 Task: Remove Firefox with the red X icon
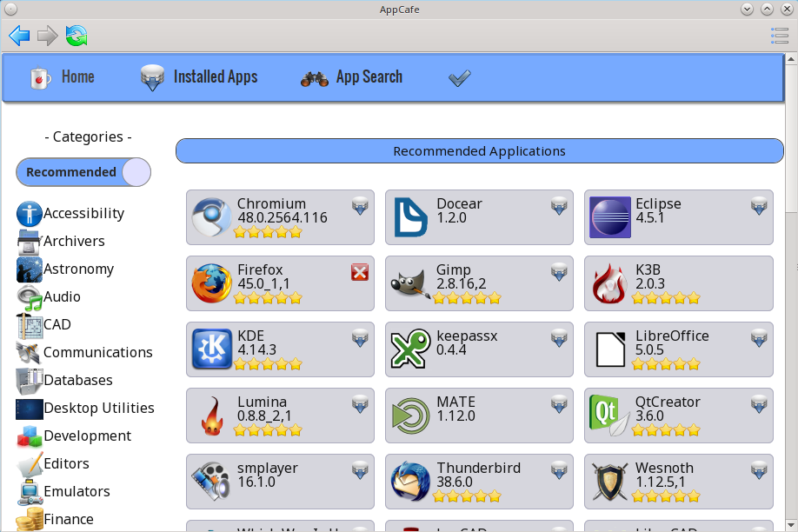coord(360,272)
